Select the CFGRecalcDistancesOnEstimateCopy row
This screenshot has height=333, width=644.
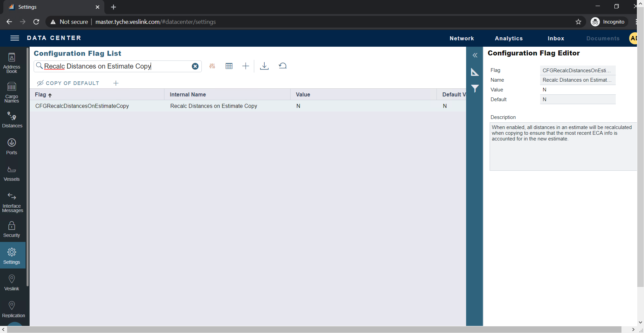tap(82, 106)
